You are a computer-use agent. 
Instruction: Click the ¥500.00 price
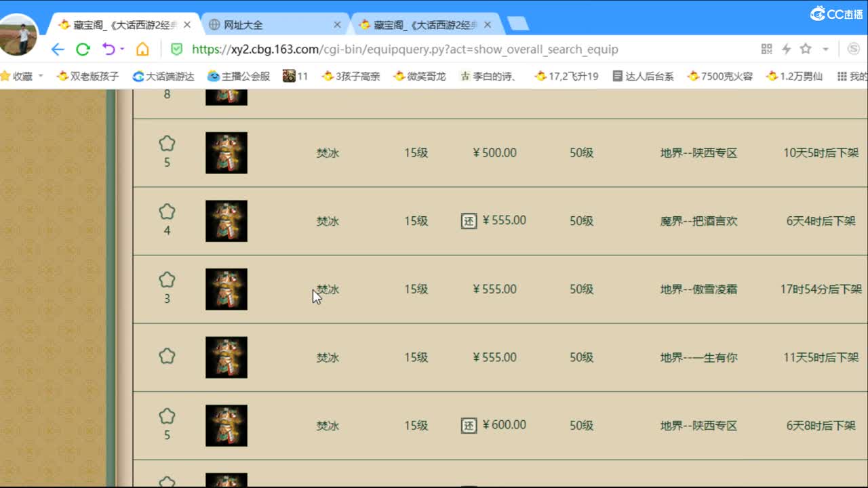[495, 153]
